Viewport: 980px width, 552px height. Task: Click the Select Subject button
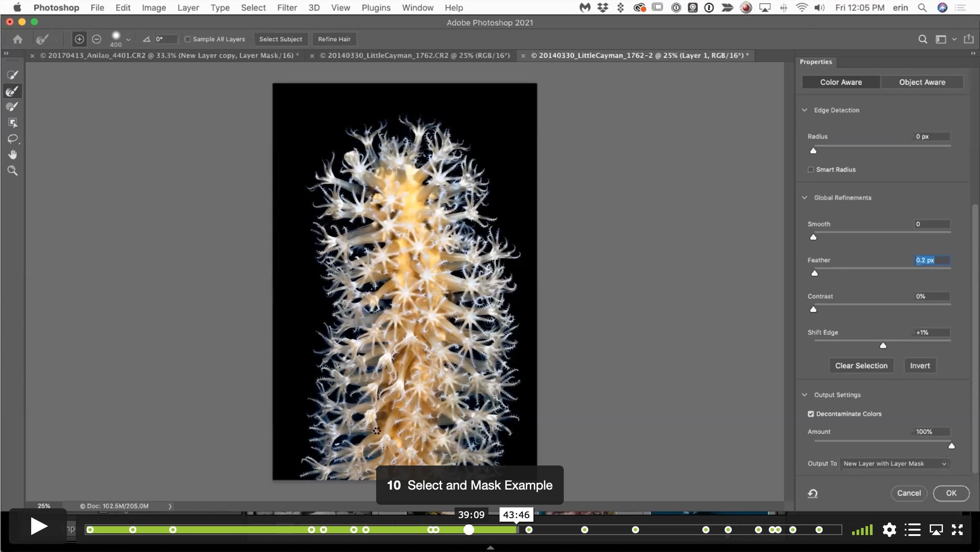click(x=281, y=39)
